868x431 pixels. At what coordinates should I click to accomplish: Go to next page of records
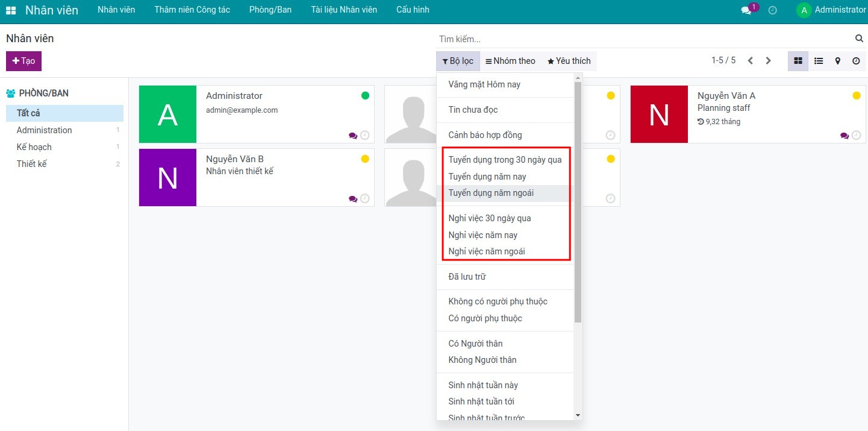pos(768,61)
